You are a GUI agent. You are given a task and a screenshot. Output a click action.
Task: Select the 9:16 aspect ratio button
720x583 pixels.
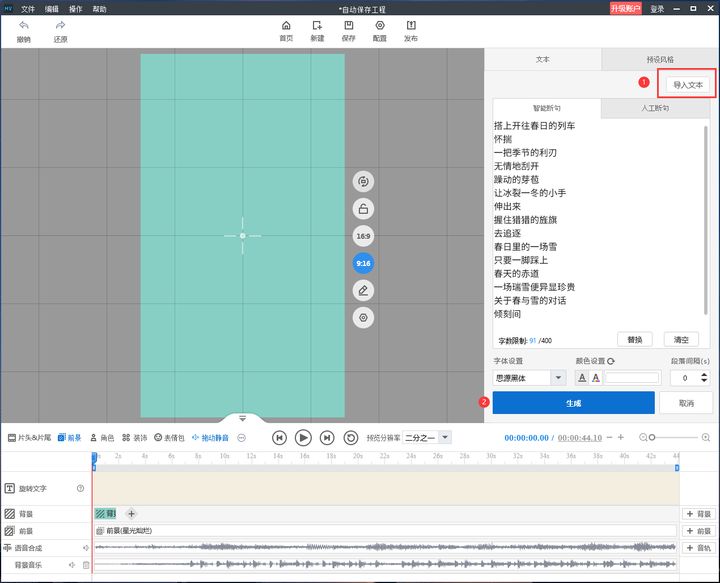(363, 263)
